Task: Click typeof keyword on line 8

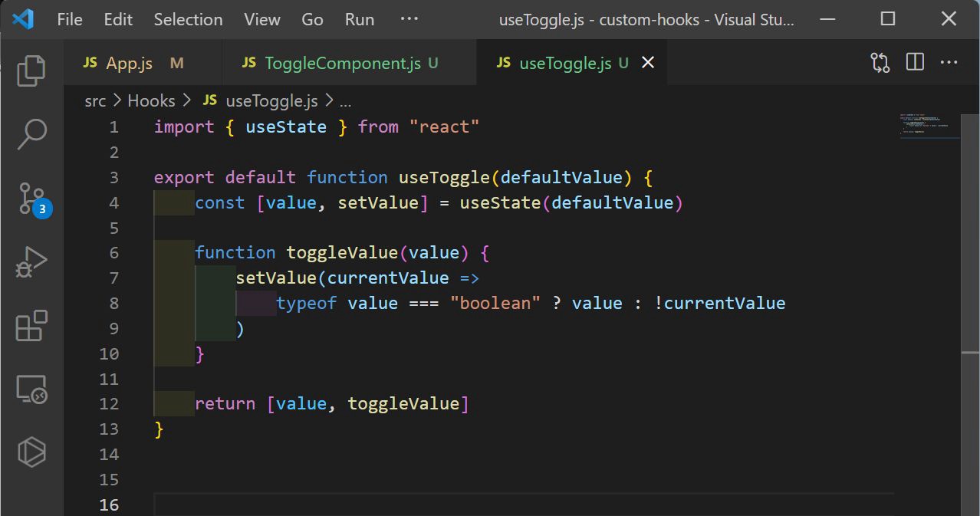Action: click(307, 304)
